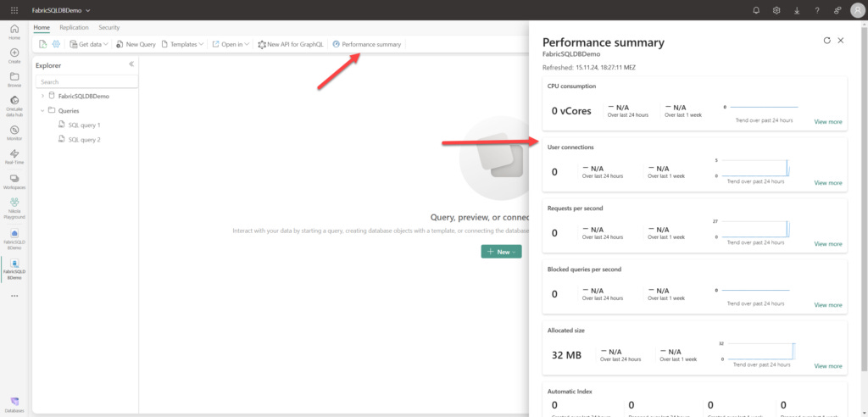The width and height of the screenshot is (868, 417).
Task: Open the Templates dropdown
Action: click(183, 44)
